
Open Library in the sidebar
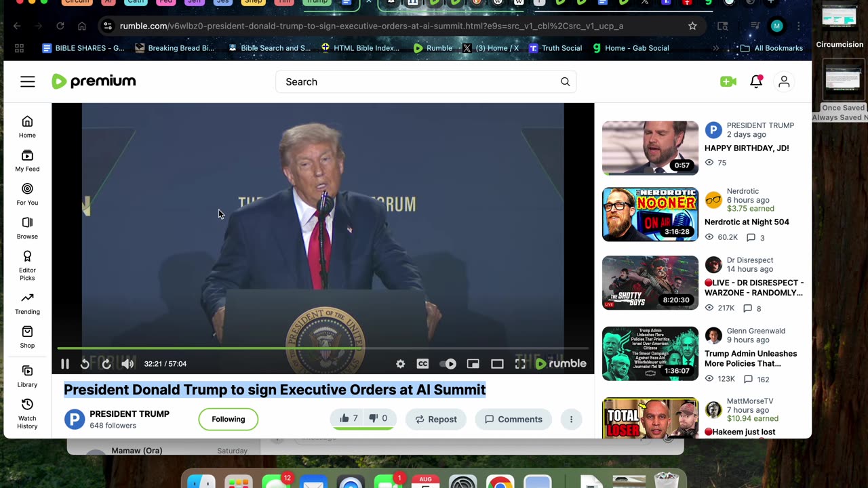27,376
